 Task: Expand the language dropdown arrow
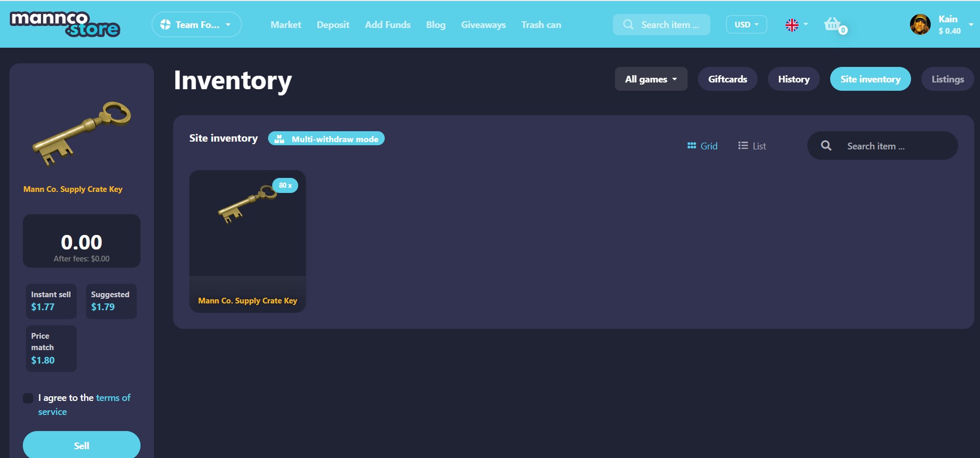806,24
